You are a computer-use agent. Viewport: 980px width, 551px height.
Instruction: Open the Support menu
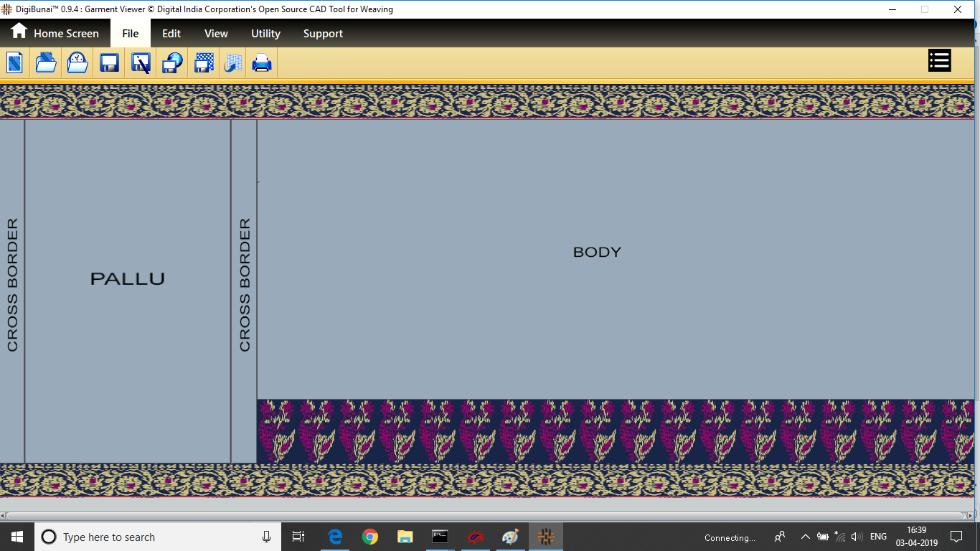click(x=323, y=34)
